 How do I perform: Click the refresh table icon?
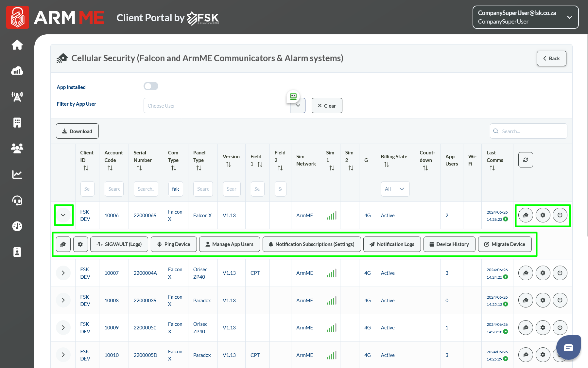pyautogui.click(x=525, y=160)
